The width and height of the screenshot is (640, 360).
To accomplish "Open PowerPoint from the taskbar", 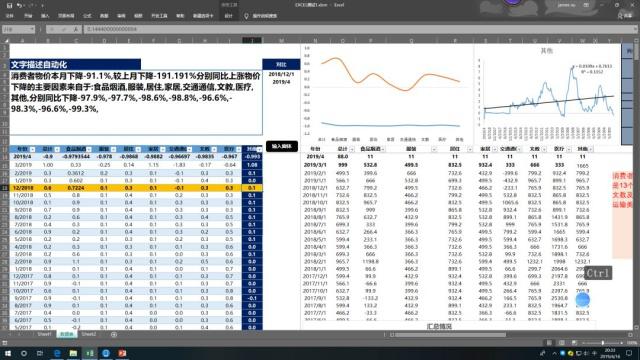I will pyautogui.click(x=122, y=353).
